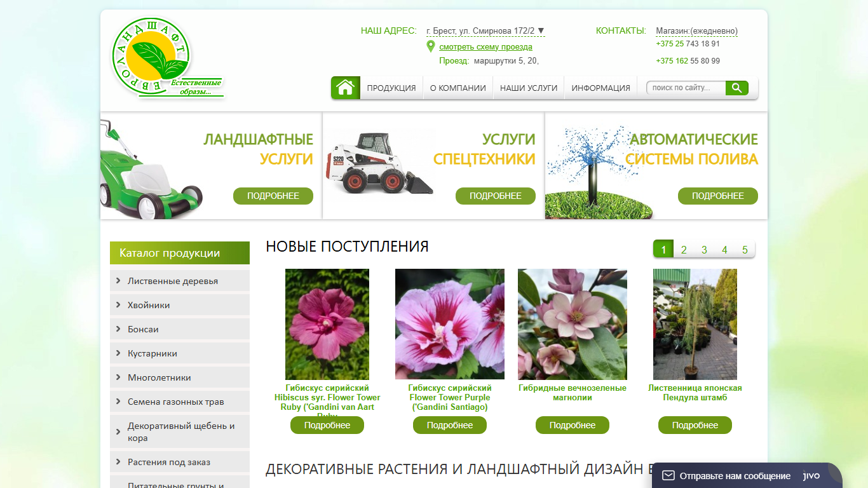
Task: Click the green search magnifier button
Action: [x=737, y=88]
